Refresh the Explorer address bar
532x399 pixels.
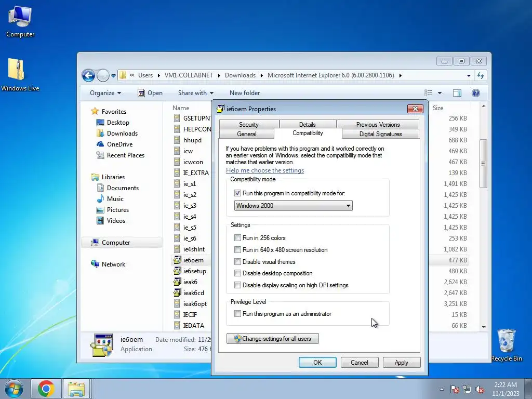click(x=481, y=75)
